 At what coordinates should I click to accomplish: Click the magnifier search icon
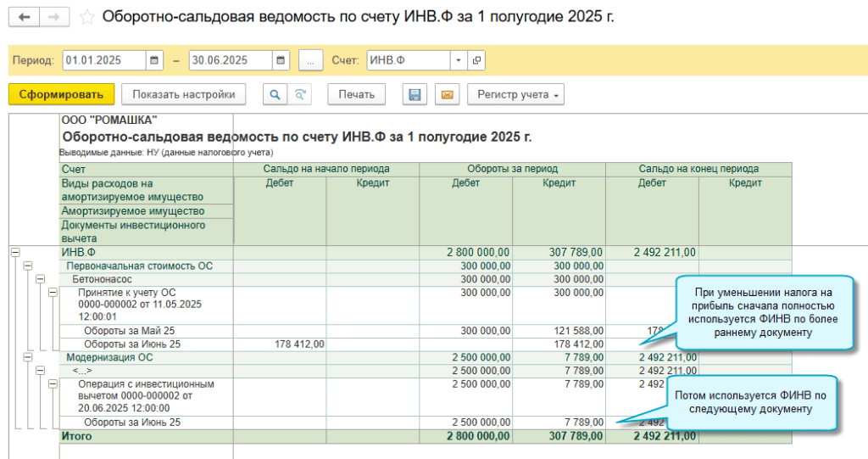[x=274, y=94]
